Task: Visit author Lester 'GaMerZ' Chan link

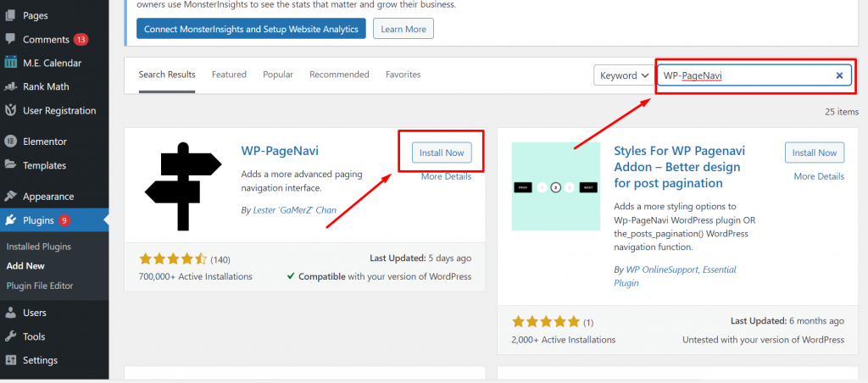Action: pos(294,210)
